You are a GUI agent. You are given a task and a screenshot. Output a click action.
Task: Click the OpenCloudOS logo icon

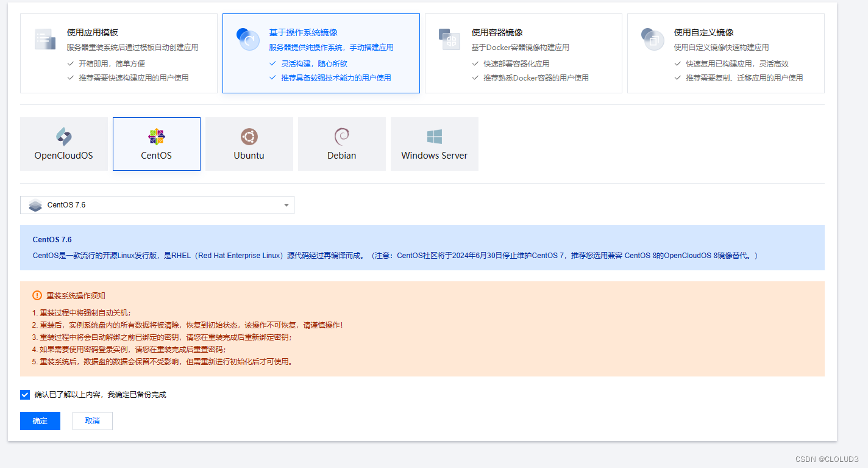coord(64,137)
